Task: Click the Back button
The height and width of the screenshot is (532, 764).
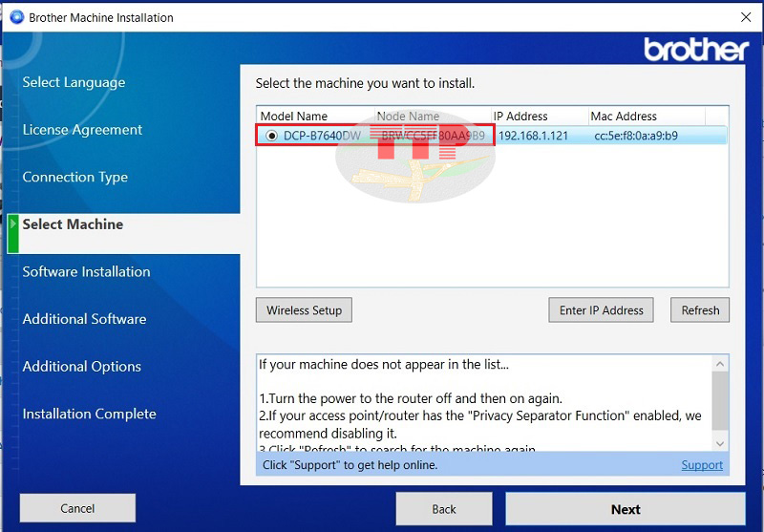Action: coord(444,509)
